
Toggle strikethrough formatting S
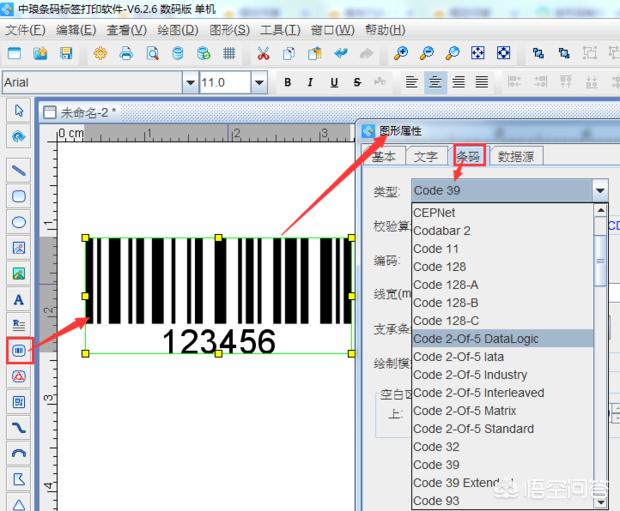(357, 82)
